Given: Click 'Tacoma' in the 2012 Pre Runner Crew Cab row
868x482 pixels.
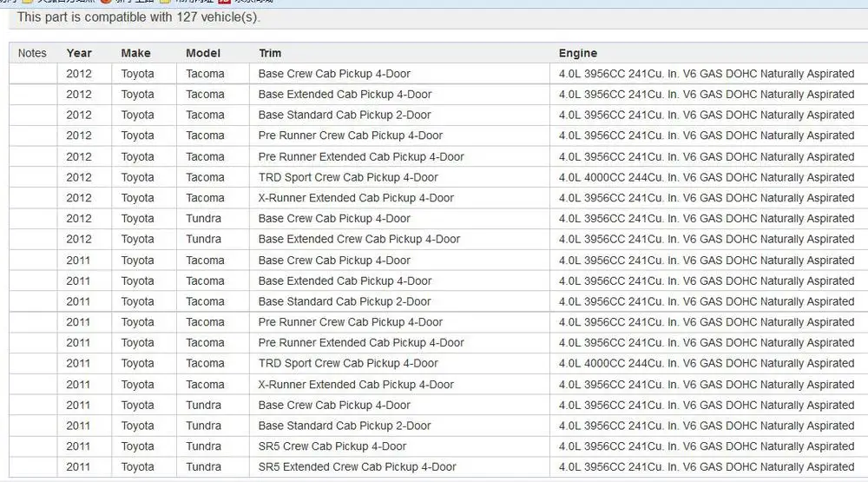Looking at the screenshot, I should pos(205,135).
